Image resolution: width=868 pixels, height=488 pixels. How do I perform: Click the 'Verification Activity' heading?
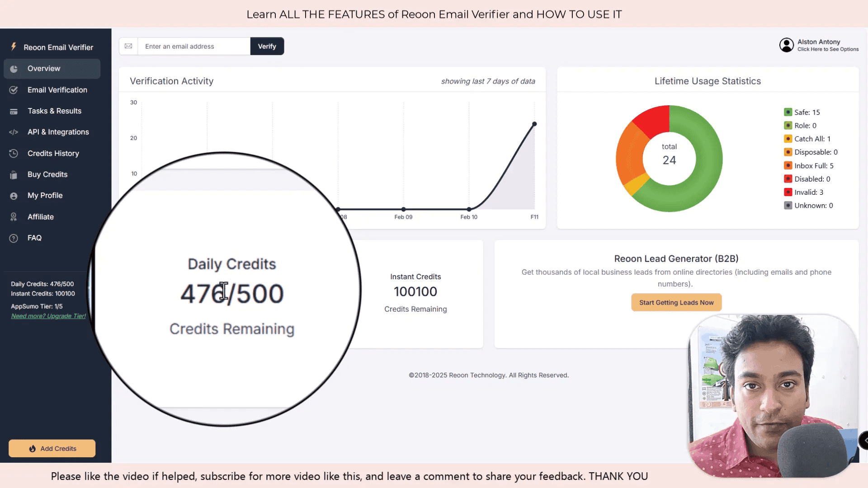click(172, 81)
